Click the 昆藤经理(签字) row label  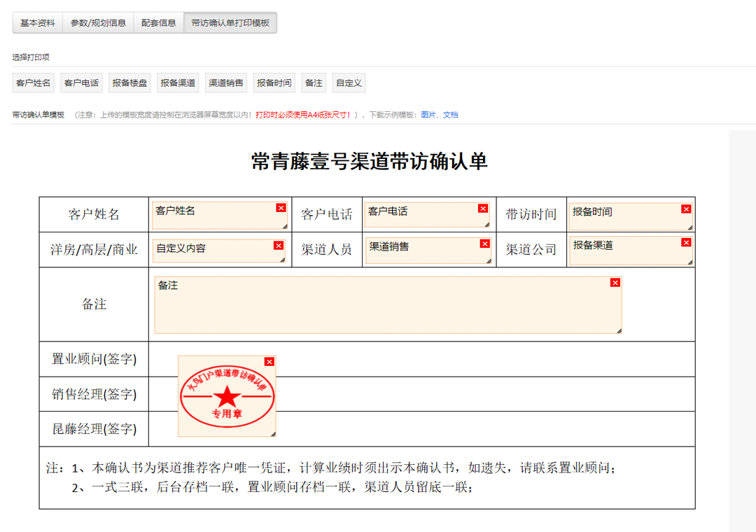tap(94, 429)
